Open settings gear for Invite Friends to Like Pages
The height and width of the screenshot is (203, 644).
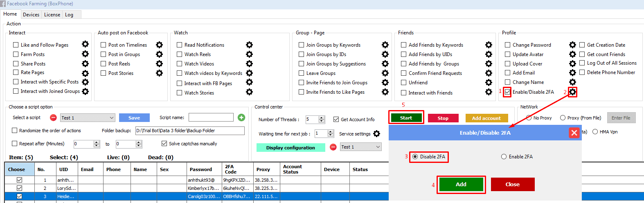point(385,92)
